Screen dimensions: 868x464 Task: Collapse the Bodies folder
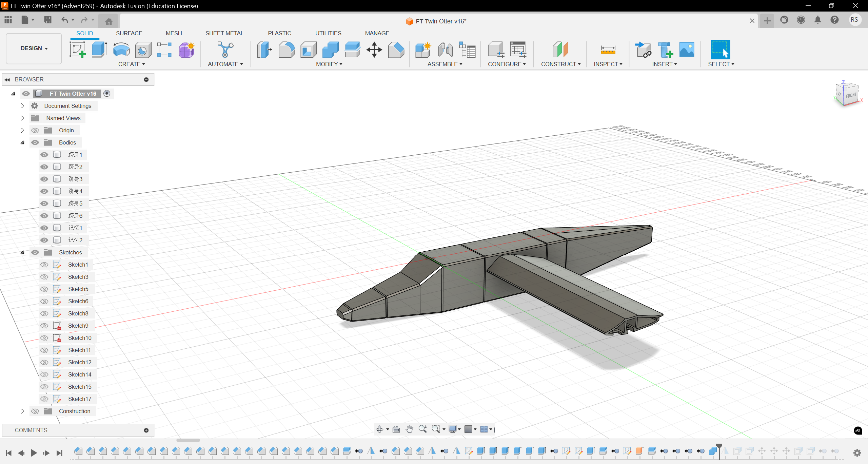pos(22,142)
